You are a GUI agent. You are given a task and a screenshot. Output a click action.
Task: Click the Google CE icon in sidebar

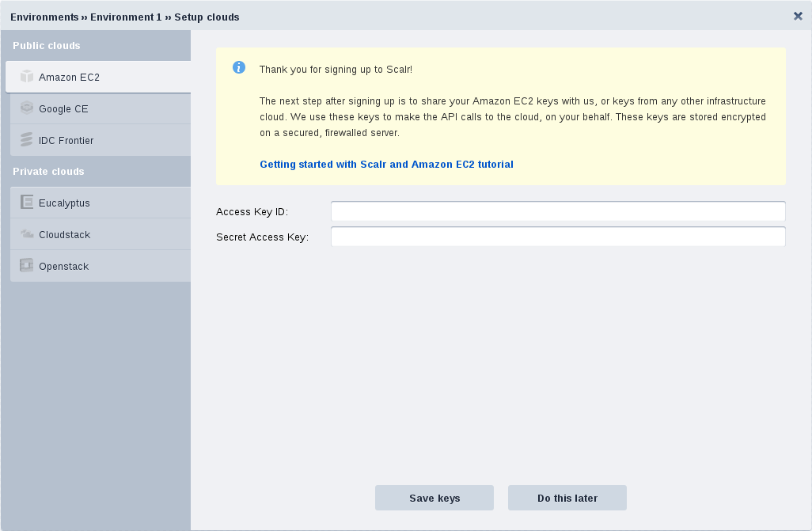26,108
